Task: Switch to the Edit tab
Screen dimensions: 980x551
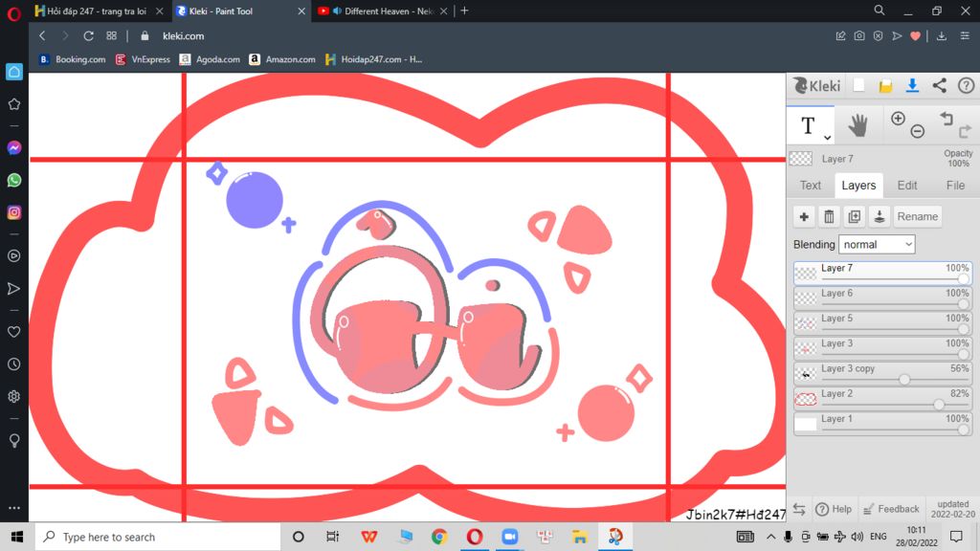Action: [907, 186]
